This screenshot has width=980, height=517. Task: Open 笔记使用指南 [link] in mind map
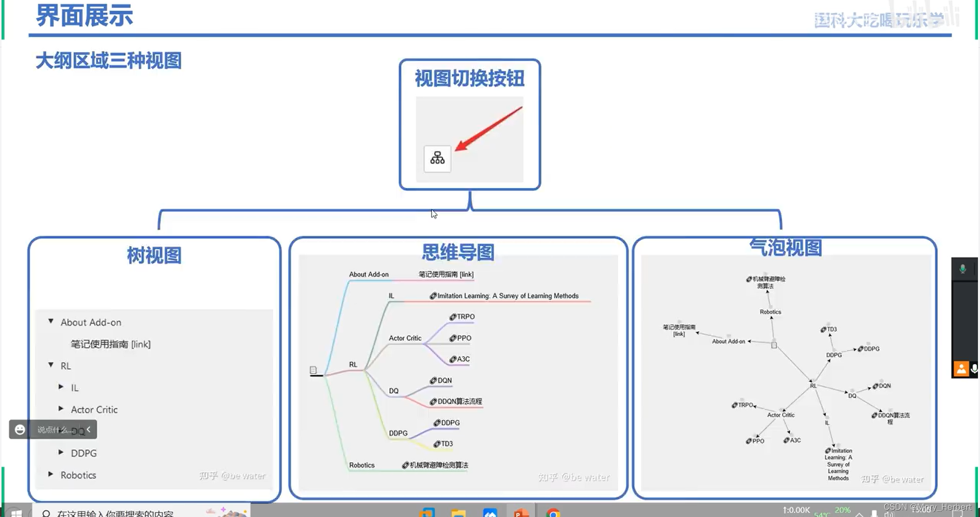[446, 274]
